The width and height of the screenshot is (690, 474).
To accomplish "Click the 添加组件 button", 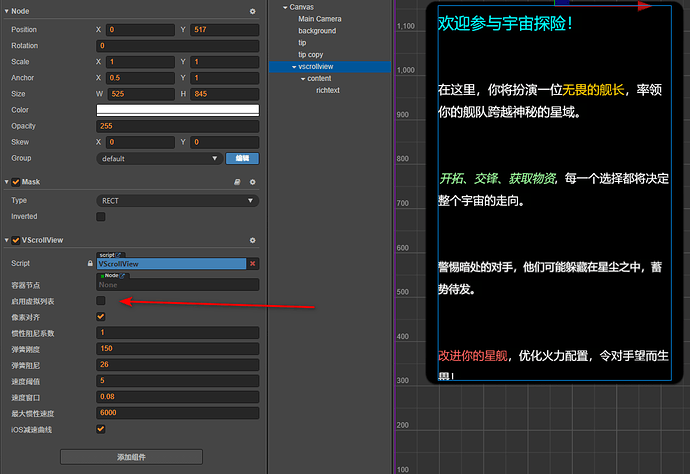I will [131, 457].
